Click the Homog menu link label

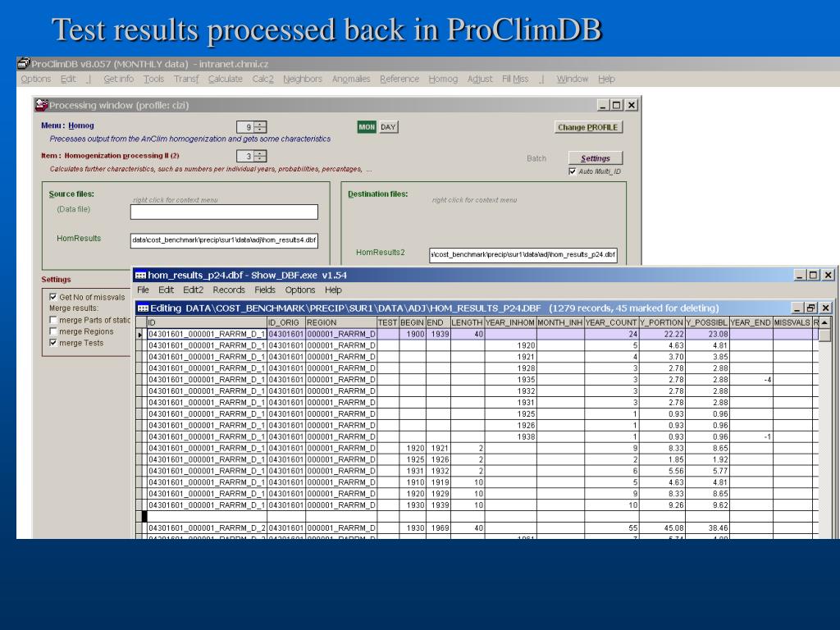tap(81, 126)
